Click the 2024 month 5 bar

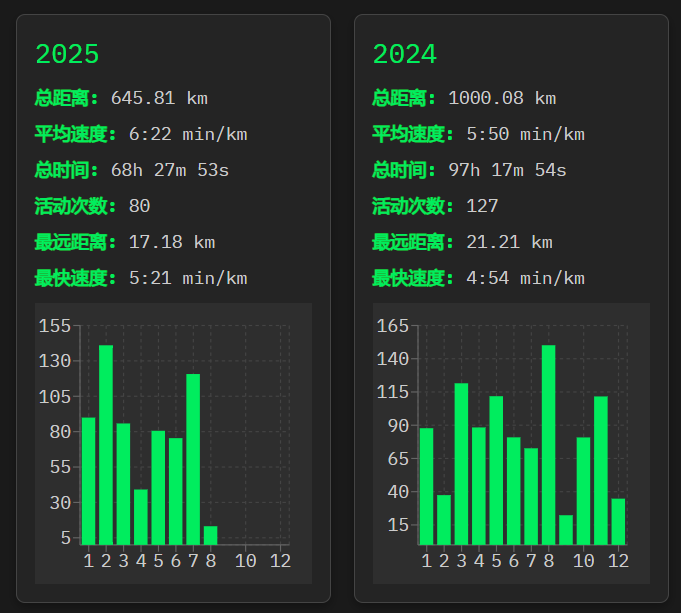pyautogui.click(x=496, y=470)
